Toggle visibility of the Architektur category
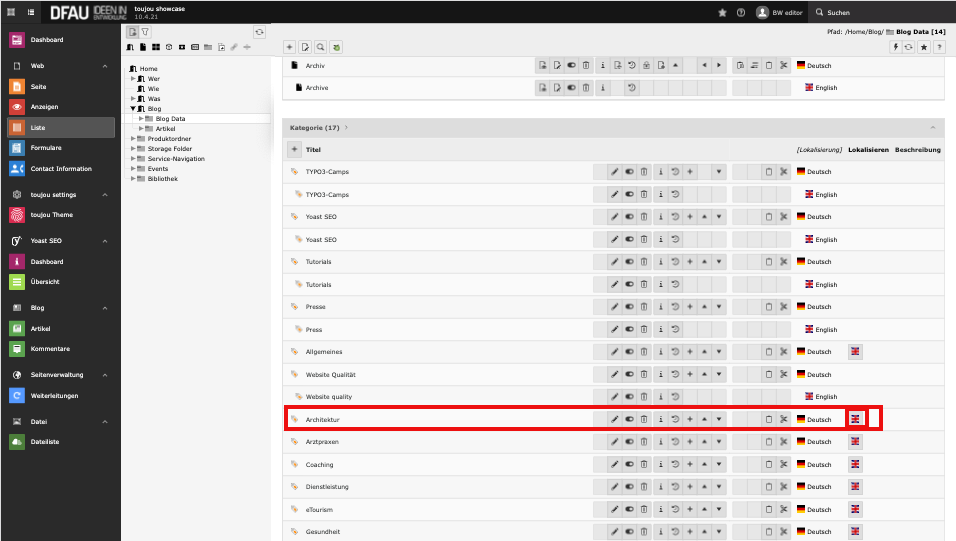The image size is (956, 541). tap(630, 419)
